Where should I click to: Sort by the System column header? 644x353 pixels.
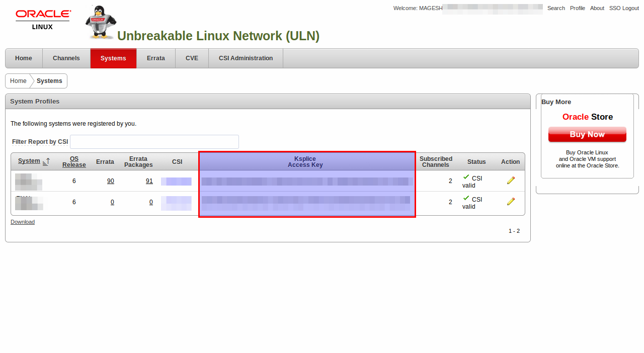(29, 161)
